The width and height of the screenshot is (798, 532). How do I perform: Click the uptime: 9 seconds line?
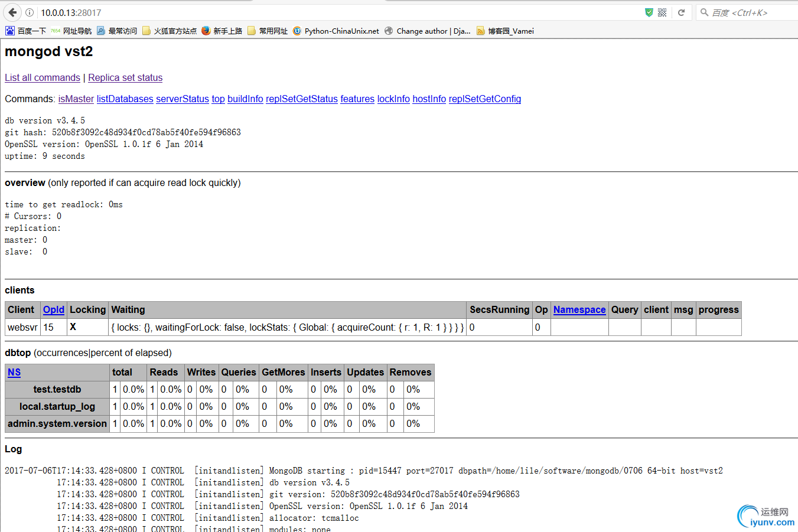[45, 156]
